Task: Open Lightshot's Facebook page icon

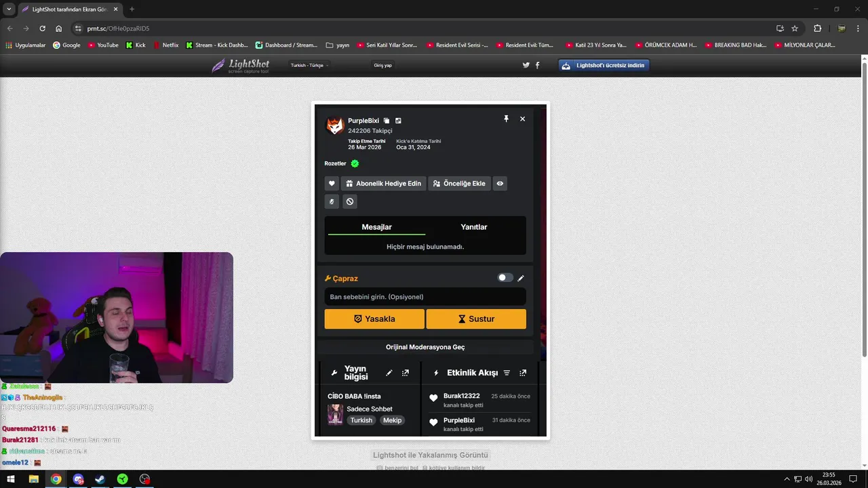Action: tap(538, 65)
